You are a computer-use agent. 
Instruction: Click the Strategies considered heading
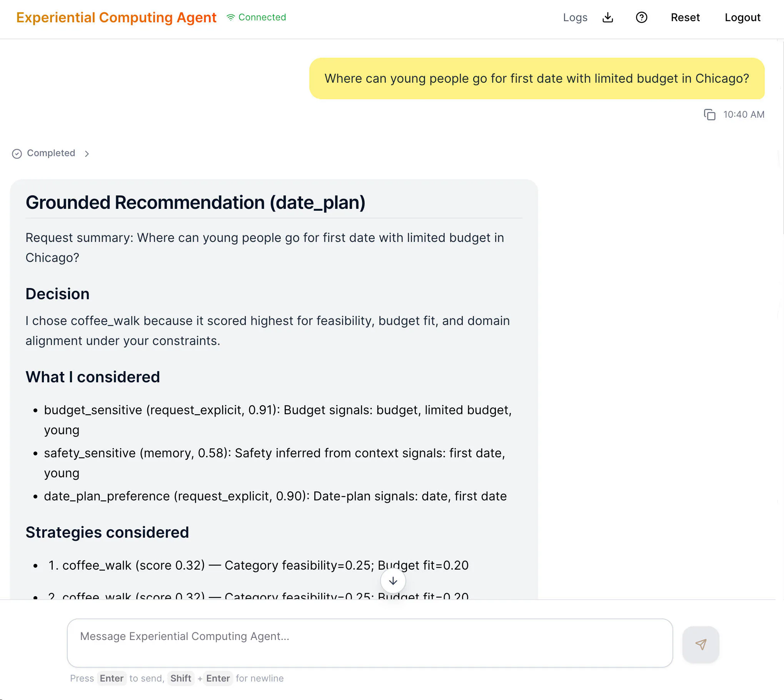point(107,532)
